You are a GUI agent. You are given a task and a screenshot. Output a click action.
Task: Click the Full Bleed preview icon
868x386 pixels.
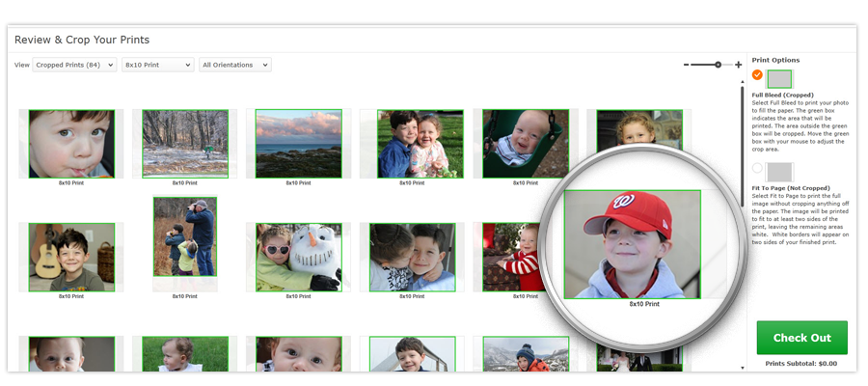779,79
